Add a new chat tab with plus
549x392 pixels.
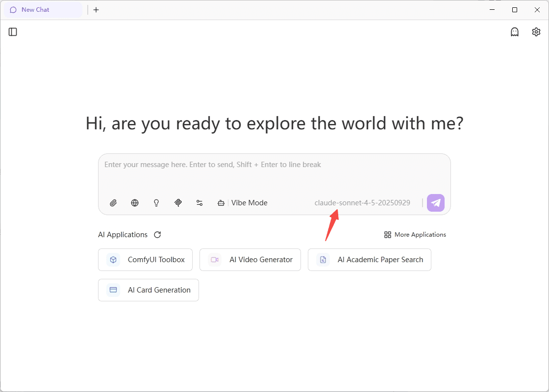click(96, 10)
